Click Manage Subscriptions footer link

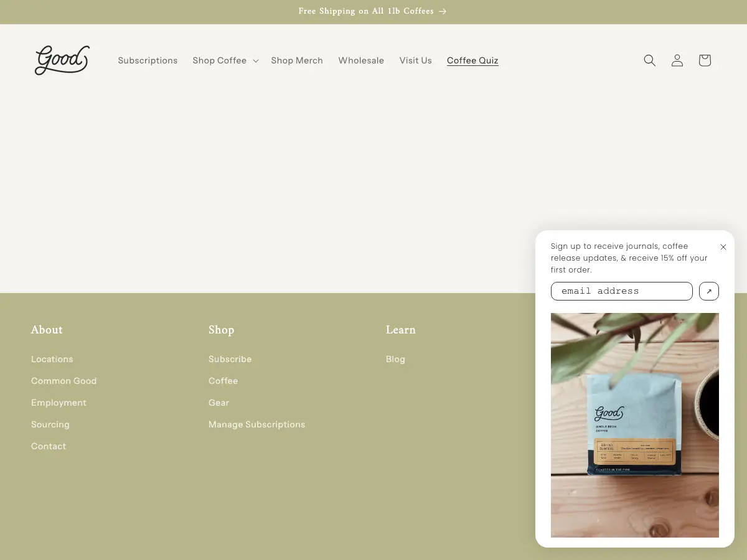(257, 424)
